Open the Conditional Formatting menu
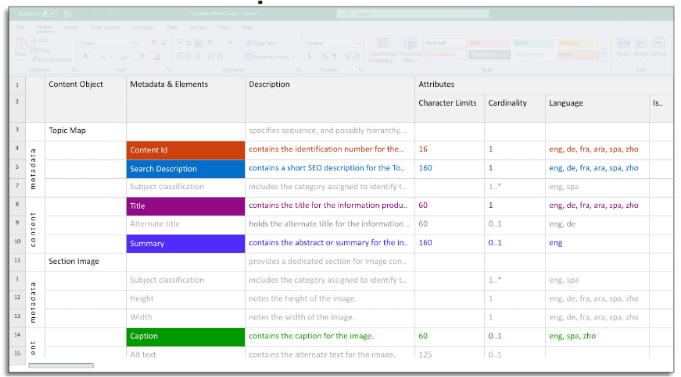 tap(383, 50)
